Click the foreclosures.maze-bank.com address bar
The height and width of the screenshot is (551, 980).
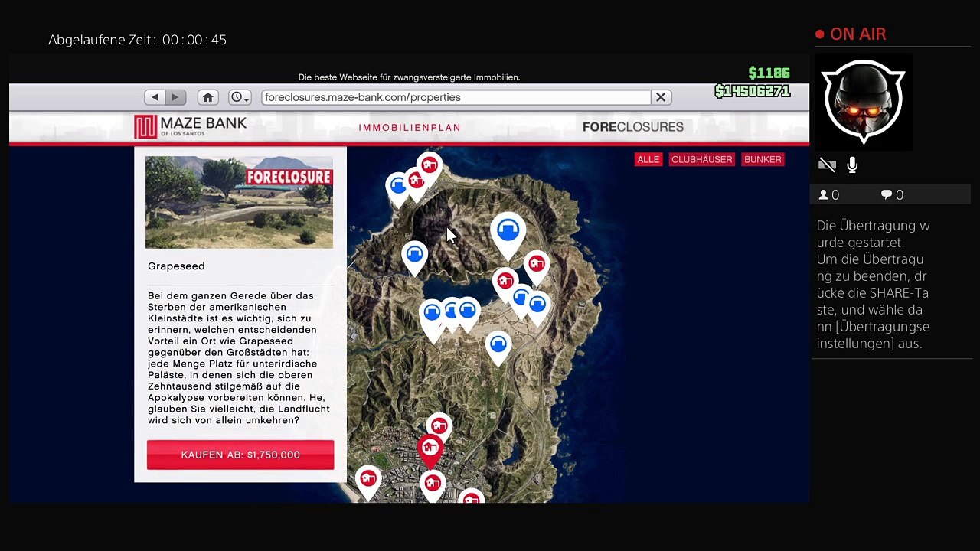(456, 97)
